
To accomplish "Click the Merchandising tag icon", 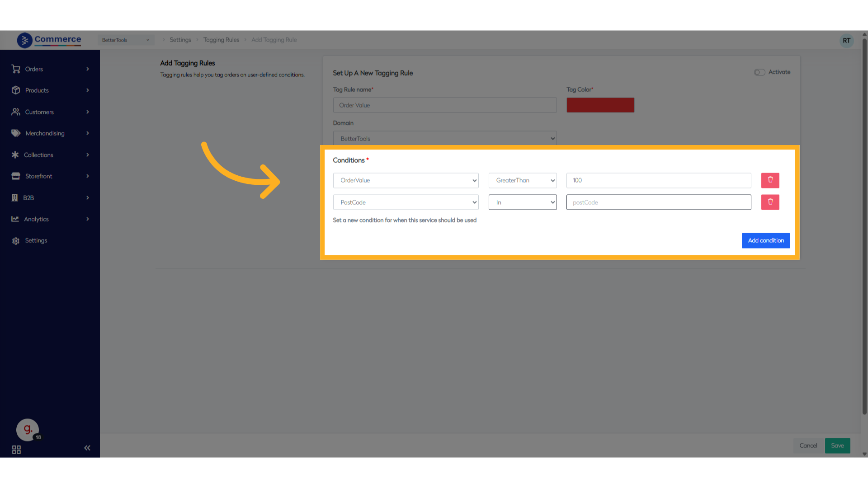I will coord(16,133).
